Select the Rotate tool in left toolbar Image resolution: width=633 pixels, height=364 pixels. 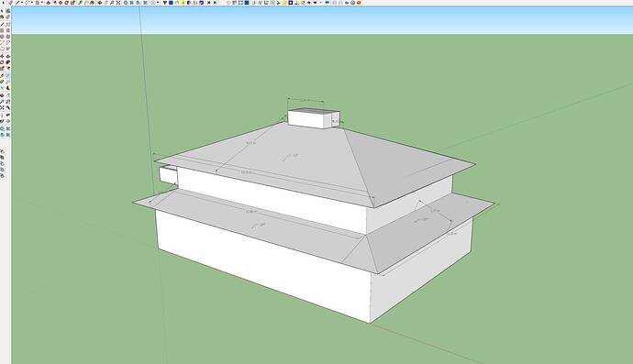2,61
